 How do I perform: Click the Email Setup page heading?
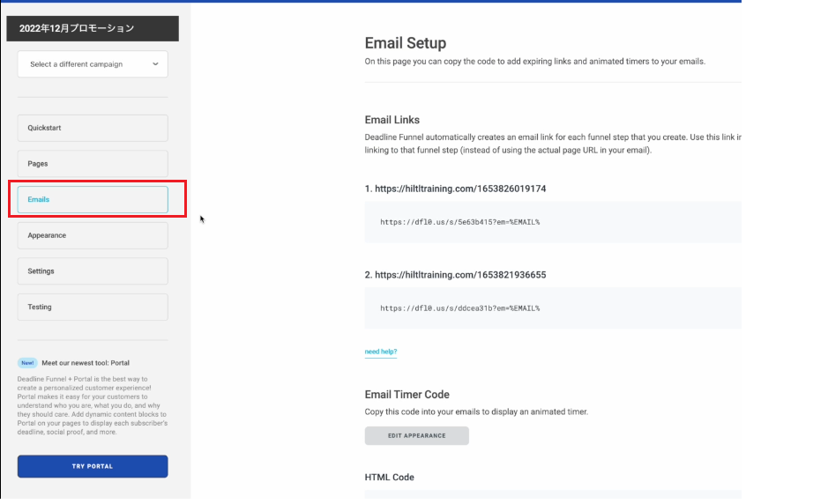pyautogui.click(x=406, y=43)
